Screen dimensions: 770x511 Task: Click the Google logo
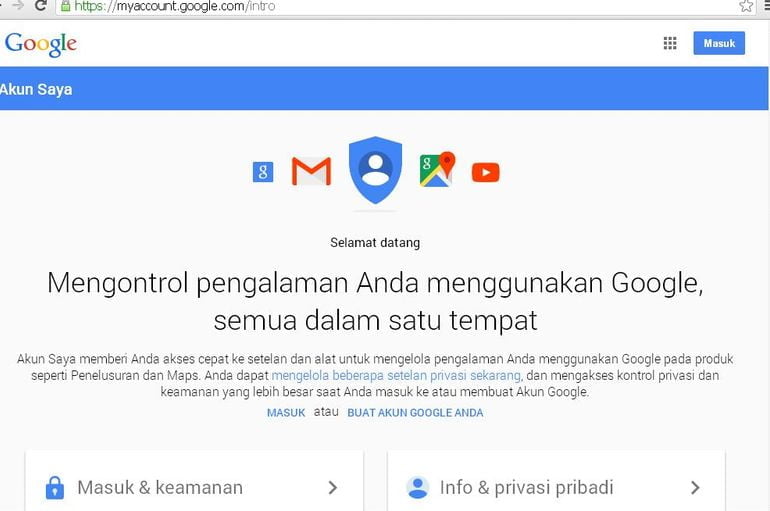click(x=41, y=44)
